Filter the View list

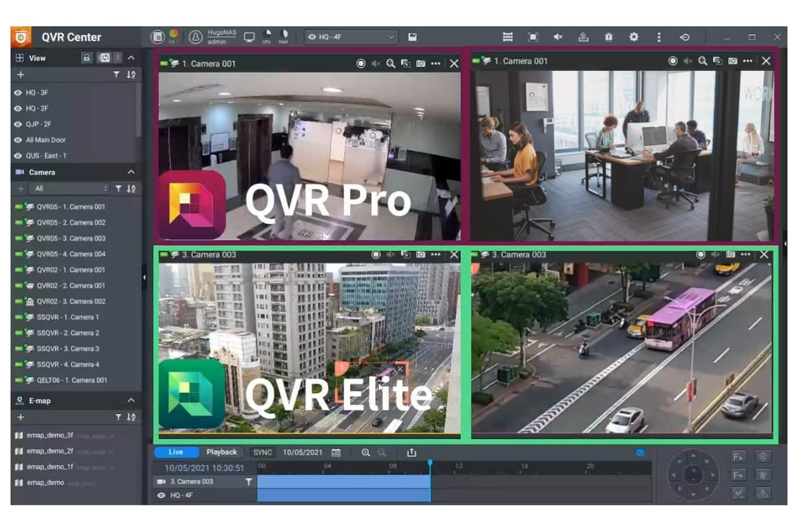118,75
